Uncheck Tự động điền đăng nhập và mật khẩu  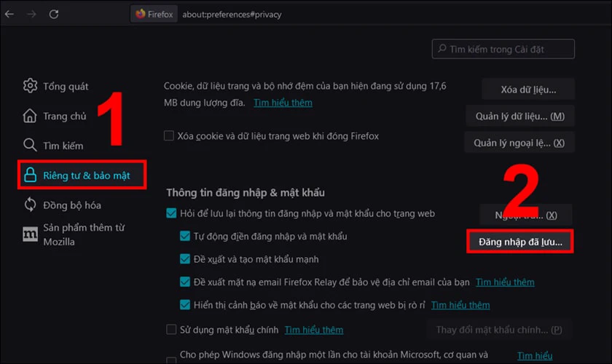click(x=185, y=237)
